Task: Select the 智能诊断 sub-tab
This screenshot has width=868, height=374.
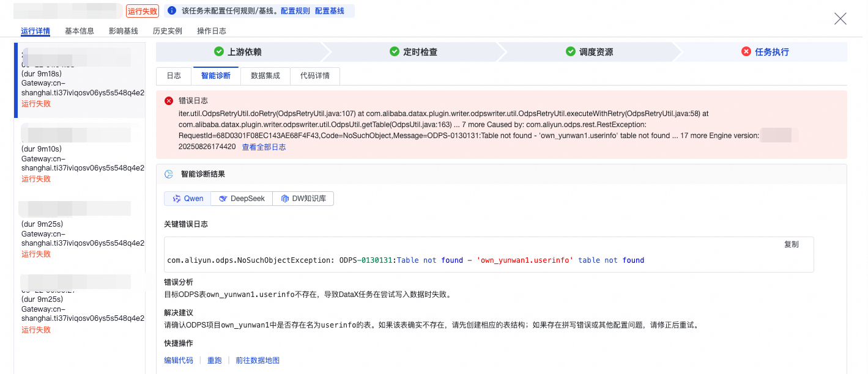Action: pyautogui.click(x=216, y=76)
